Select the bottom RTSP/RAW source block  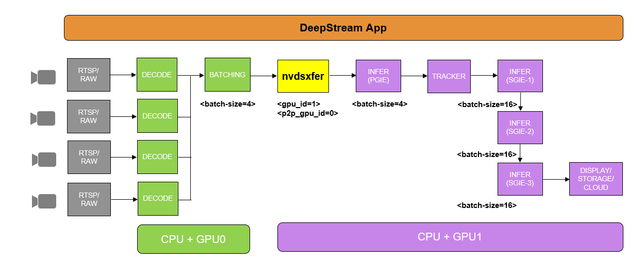point(89,199)
